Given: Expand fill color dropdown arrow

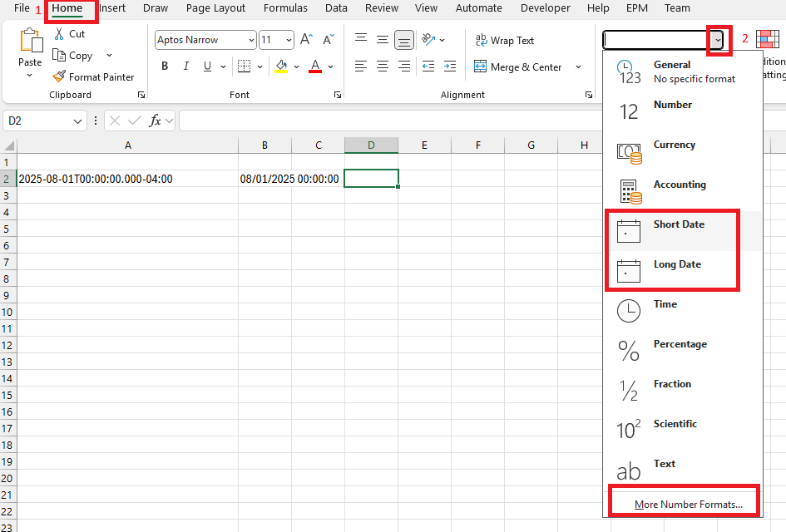Looking at the screenshot, I should (296, 66).
